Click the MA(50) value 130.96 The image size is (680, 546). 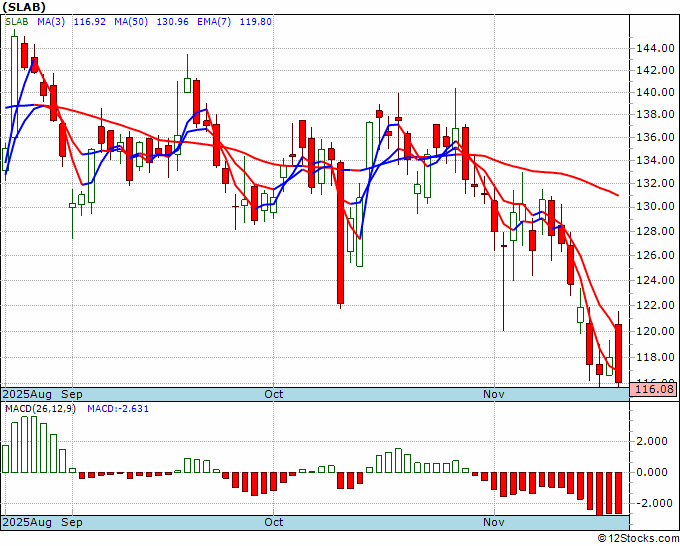coord(173,22)
